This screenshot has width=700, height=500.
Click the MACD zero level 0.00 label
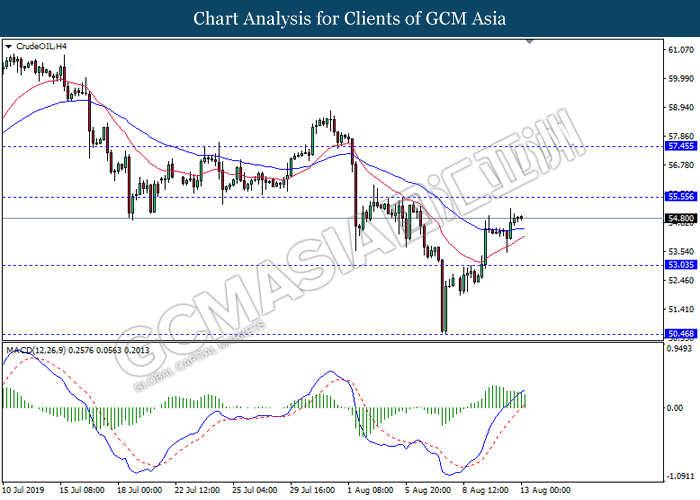point(675,408)
